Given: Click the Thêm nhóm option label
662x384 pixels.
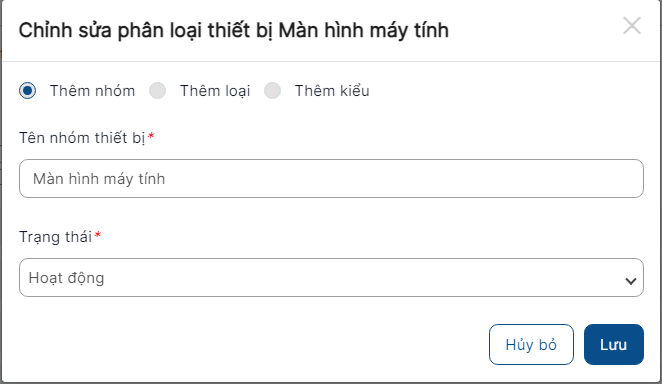Looking at the screenshot, I should tap(92, 91).
